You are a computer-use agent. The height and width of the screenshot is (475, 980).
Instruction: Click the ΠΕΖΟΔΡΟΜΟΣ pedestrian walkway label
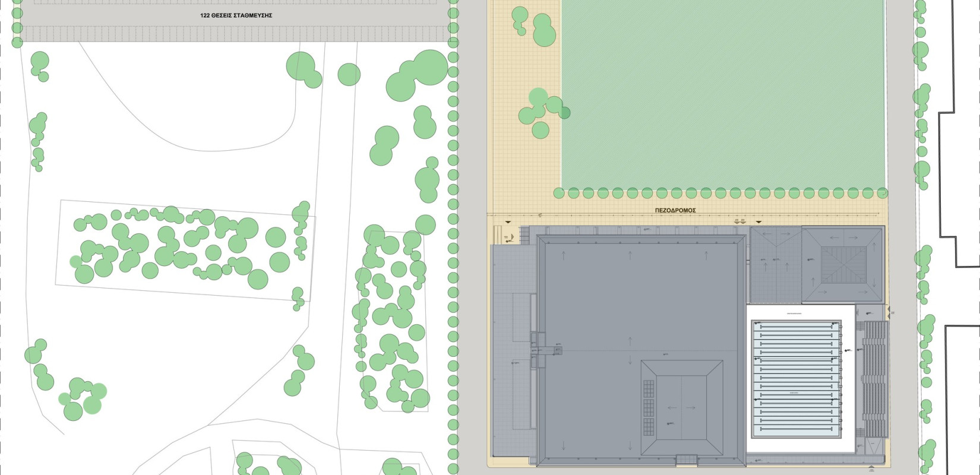click(x=675, y=210)
